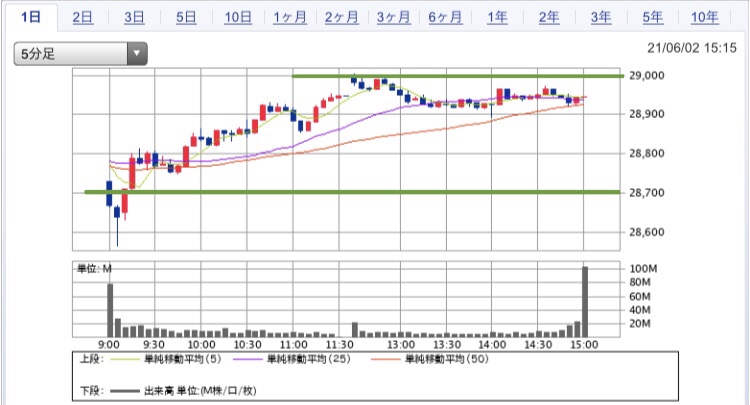Click the 60M volume axis label

pos(640,296)
